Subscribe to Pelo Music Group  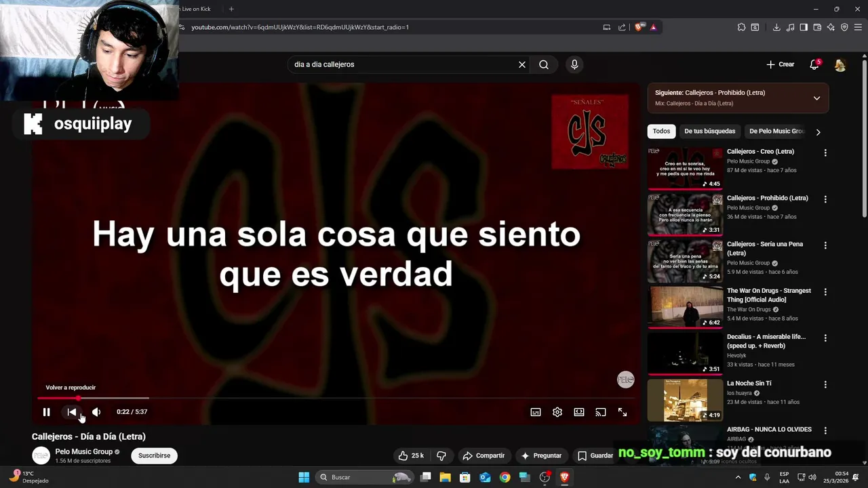pyautogui.click(x=154, y=455)
